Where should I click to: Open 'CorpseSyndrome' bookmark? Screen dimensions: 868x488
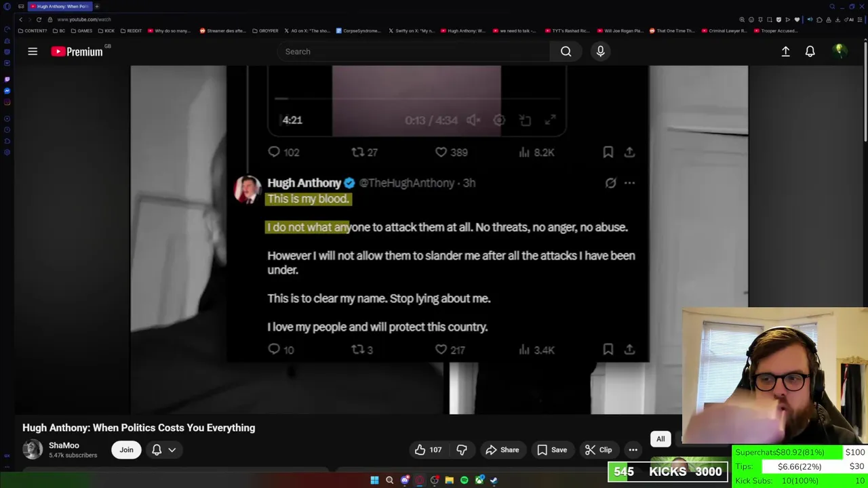point(359,30)
